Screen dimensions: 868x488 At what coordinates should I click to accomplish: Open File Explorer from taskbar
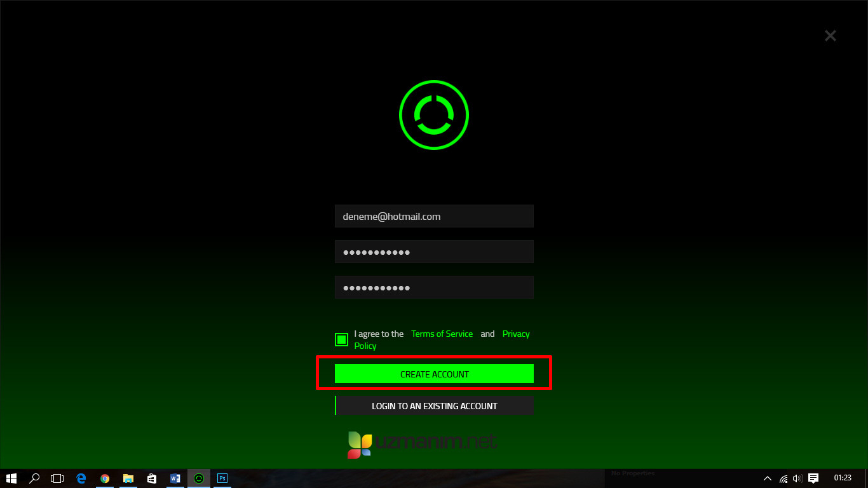128,478
